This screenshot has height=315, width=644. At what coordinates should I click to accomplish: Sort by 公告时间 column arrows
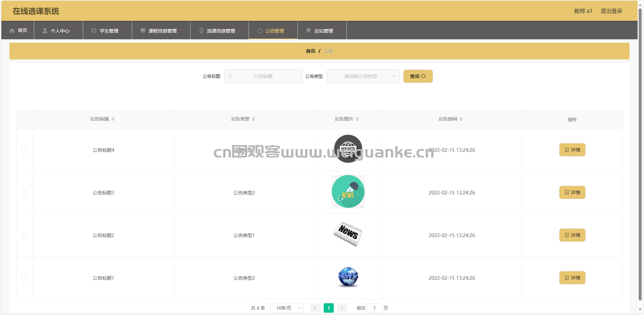coord(461,119)
